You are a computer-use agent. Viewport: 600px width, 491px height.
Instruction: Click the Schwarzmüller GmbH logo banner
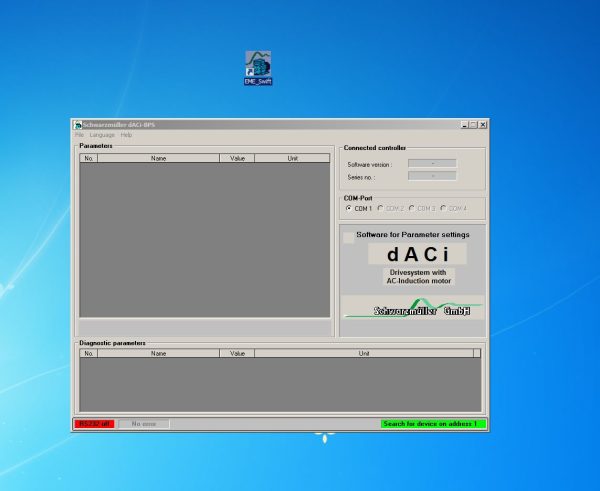412,307
